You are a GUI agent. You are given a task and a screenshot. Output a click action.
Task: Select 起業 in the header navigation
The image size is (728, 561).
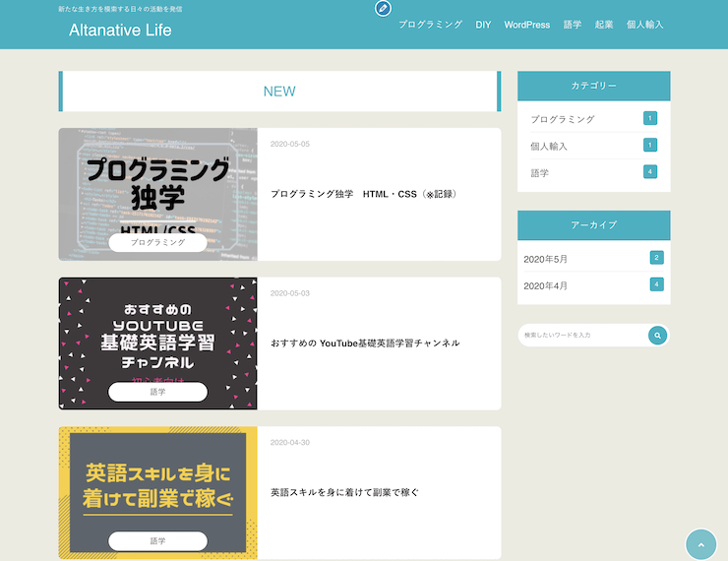click(604, 25)
